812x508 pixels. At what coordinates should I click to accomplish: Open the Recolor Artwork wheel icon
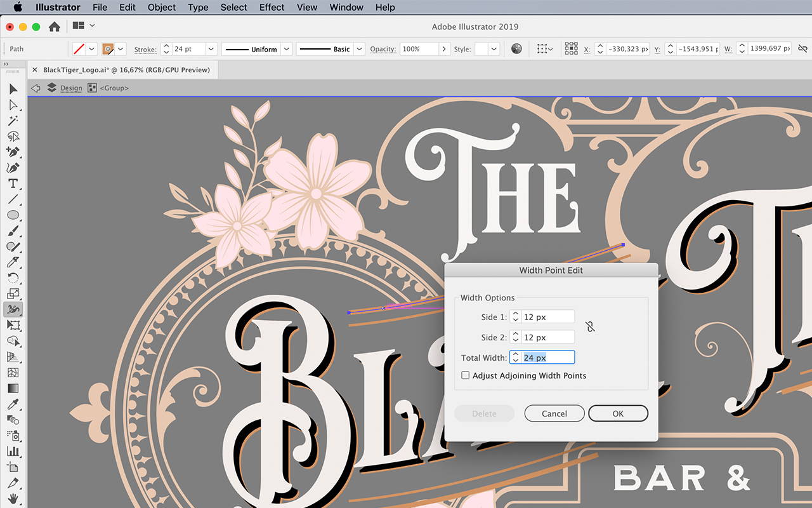[x=516, y=49]
